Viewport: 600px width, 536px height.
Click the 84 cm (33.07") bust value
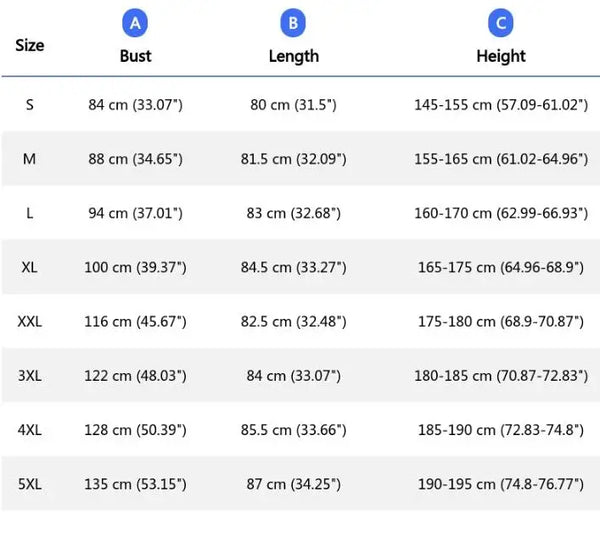click(x=135, y=104)
